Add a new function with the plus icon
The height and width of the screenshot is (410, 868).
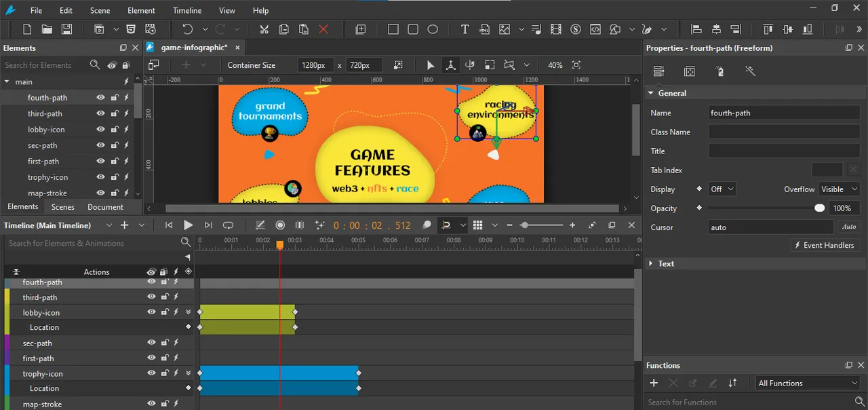coord(654,383)
